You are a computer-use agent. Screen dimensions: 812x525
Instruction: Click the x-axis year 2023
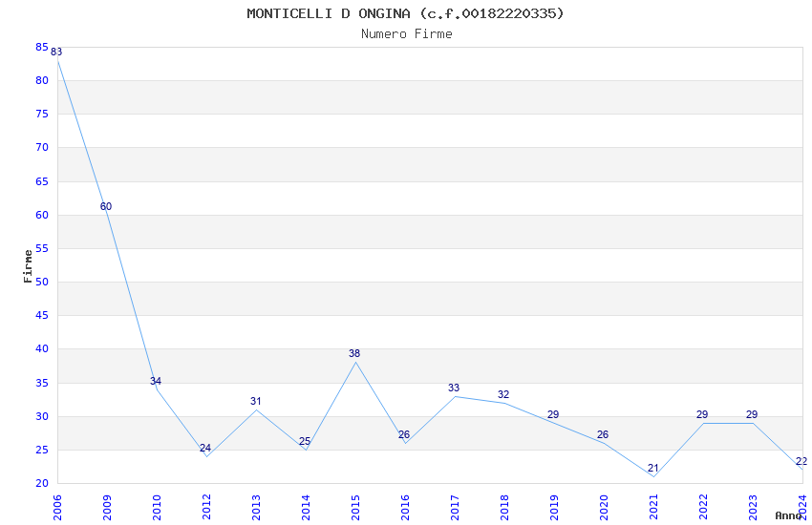753,508
